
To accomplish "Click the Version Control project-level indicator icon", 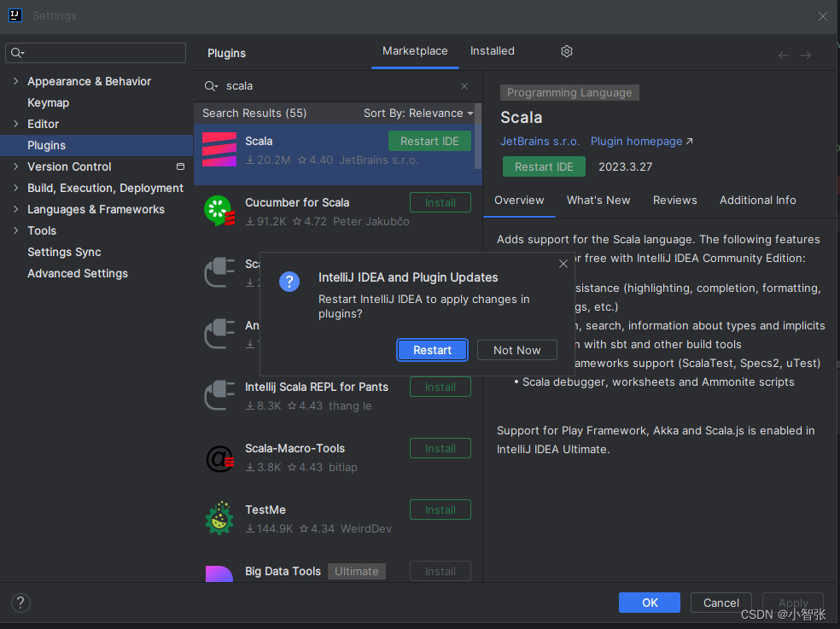I will [x=180, y=166].
